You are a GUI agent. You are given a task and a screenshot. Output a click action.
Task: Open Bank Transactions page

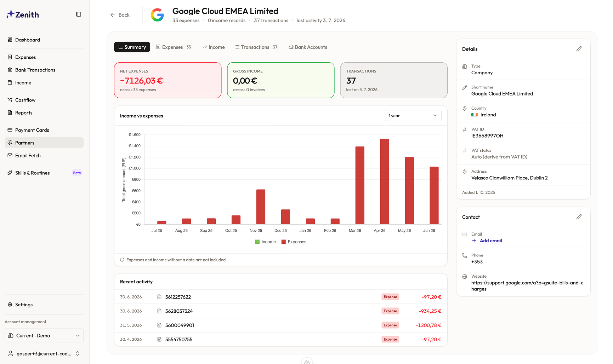(x=44, y=70)
